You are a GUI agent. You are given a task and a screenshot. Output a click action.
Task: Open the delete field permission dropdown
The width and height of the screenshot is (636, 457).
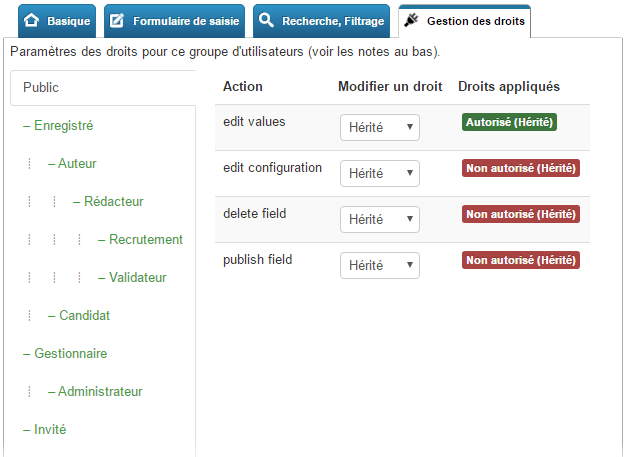tap(380, 219)
